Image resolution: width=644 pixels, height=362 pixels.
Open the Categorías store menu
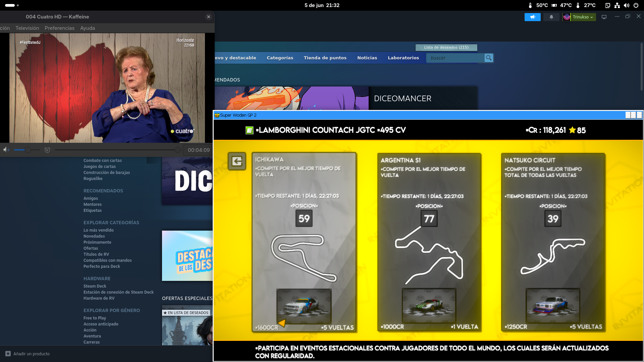pyautogui.click(x=280, y=58)
